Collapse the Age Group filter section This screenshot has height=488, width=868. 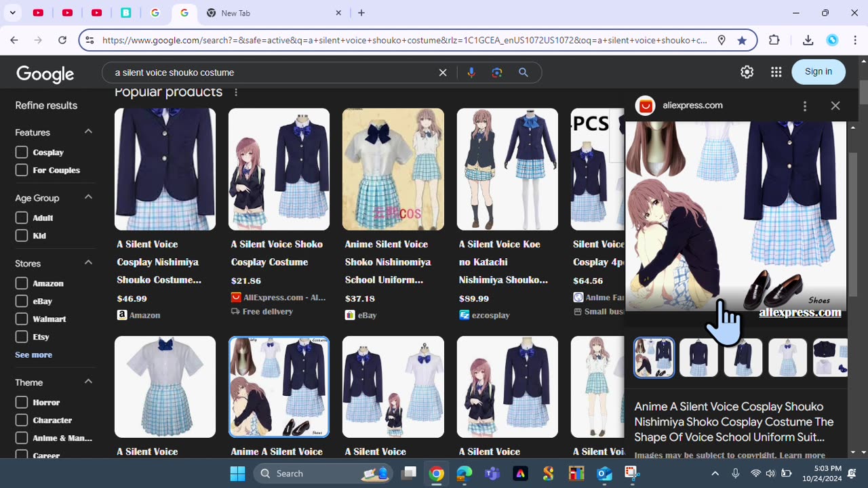coord(88,197)
